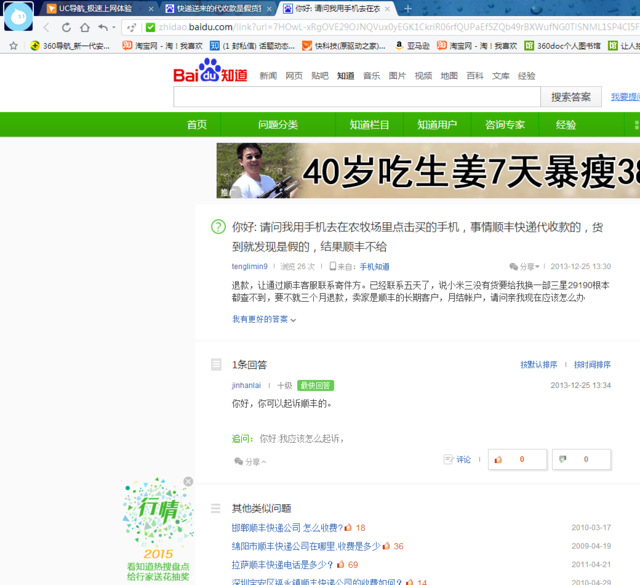The height and width of the screenshot is (585, 640).
Task: Open 问题分类 in the green navigation bar
Action: (278, 125)
